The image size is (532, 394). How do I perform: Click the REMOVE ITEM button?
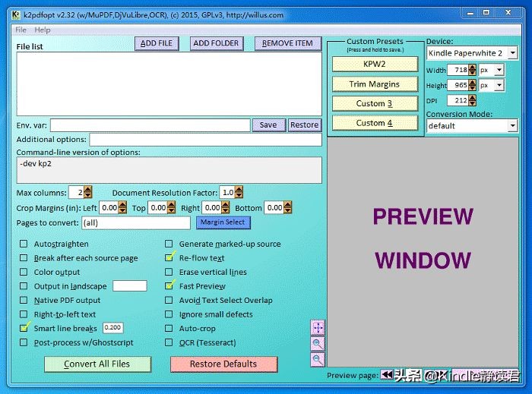(288, 43)
